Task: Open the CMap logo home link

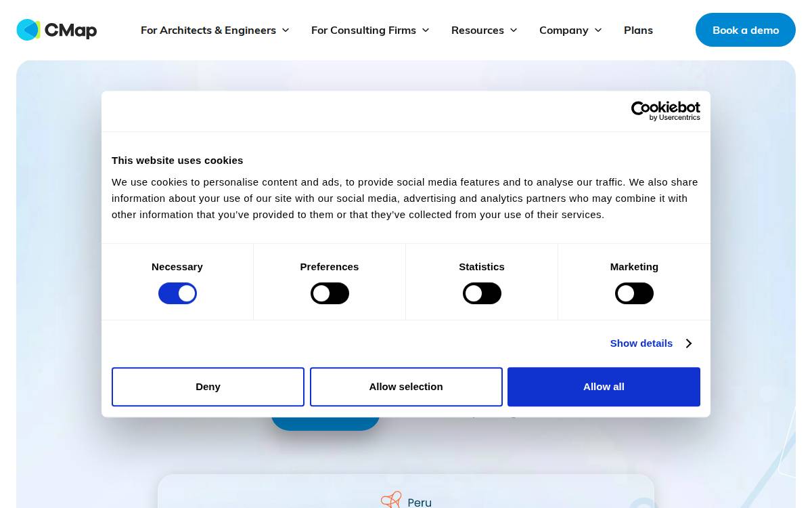Action: click(57, 30)
